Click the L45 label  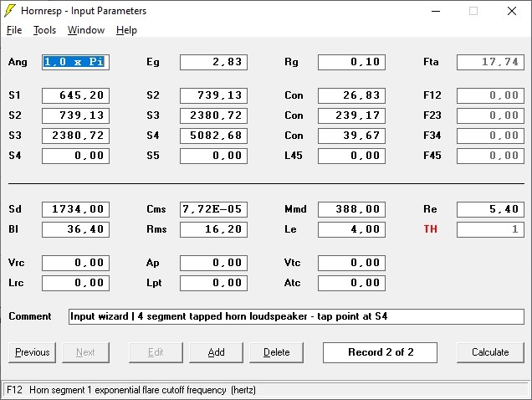pos(293,156)
